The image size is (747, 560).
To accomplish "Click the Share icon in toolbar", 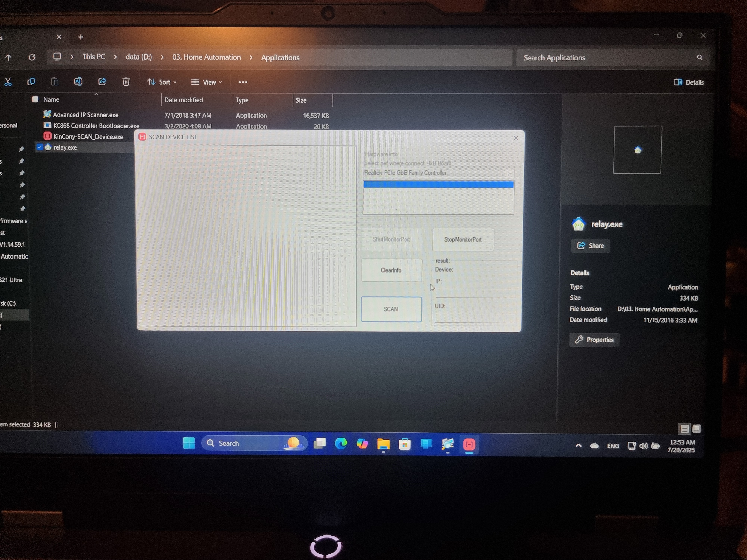I will point(102,82).
